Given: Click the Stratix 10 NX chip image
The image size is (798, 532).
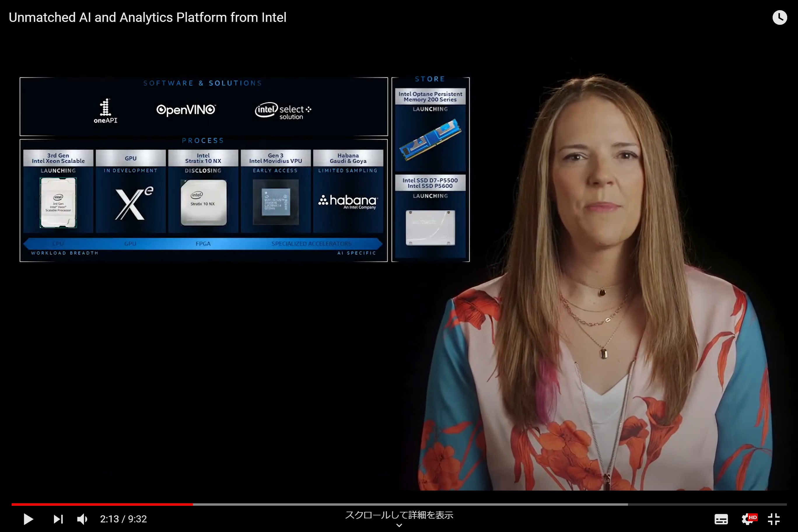Looking at the screenshot, I should coord(203,202).
